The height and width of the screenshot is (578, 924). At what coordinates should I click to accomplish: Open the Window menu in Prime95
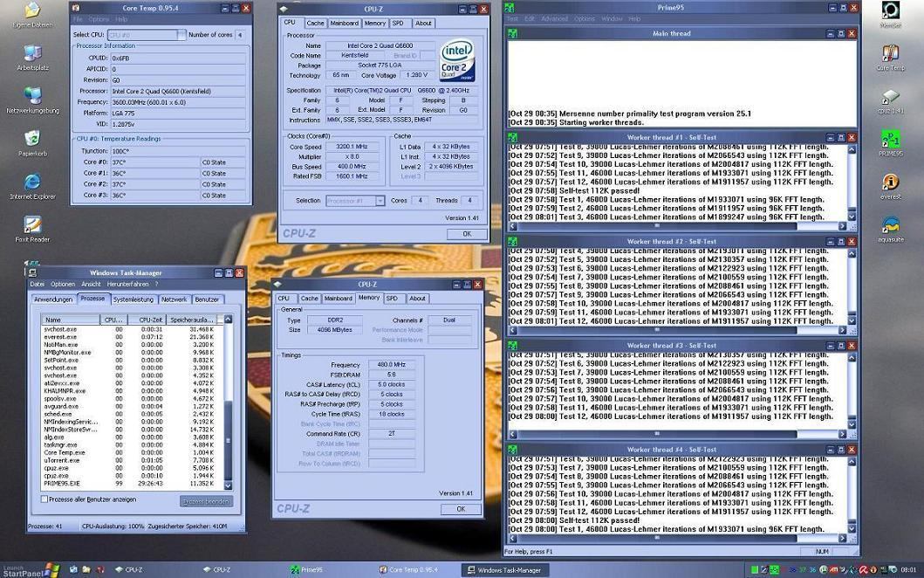click(x=612, y=19)
